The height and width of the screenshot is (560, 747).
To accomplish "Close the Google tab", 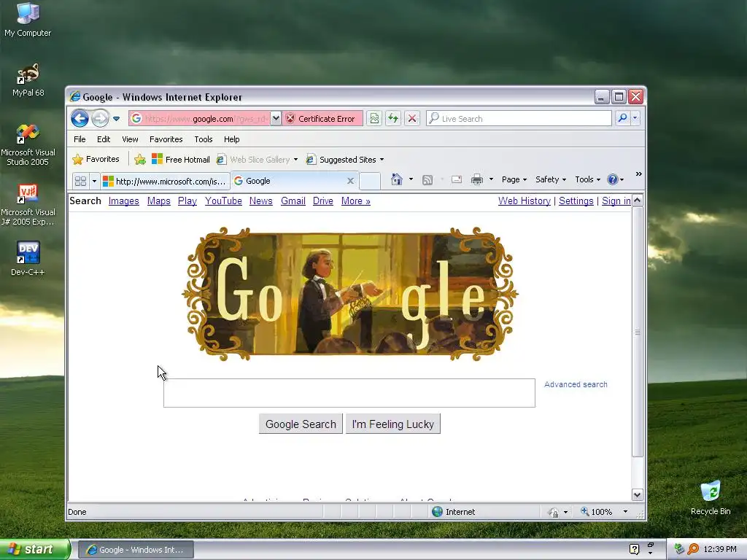I will pyautogui.click(x=350, y=181).
